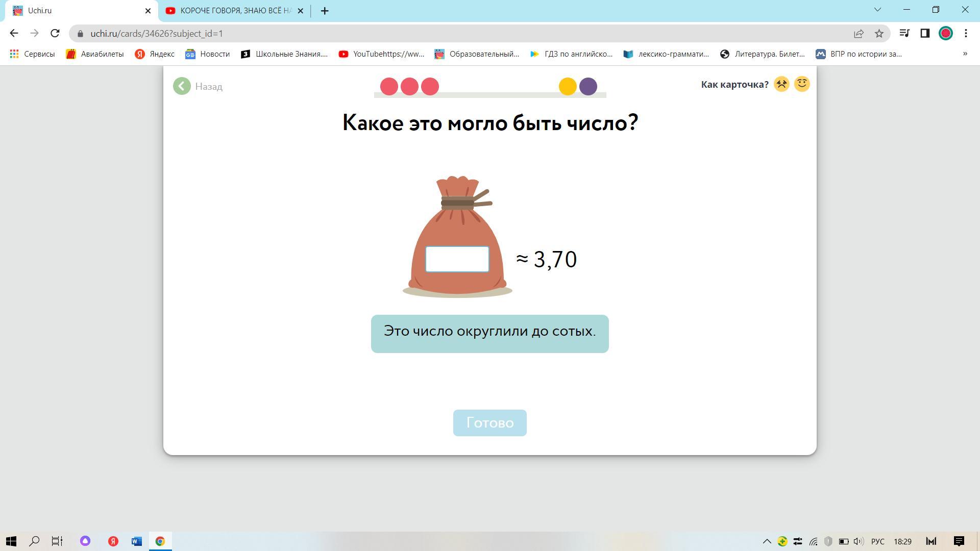This screenshot has height=551, width=980.
Task: Reload the current page
Action: click(x=55, y=34)
